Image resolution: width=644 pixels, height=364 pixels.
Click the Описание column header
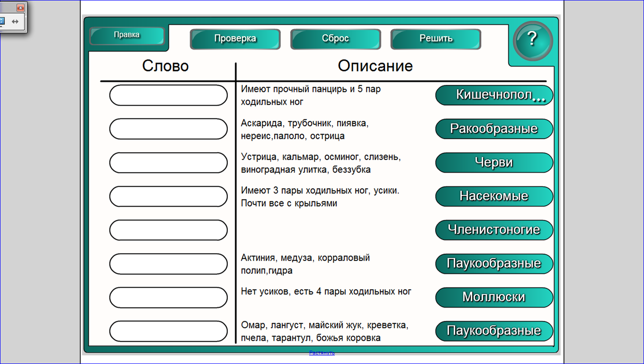(376, 66)
